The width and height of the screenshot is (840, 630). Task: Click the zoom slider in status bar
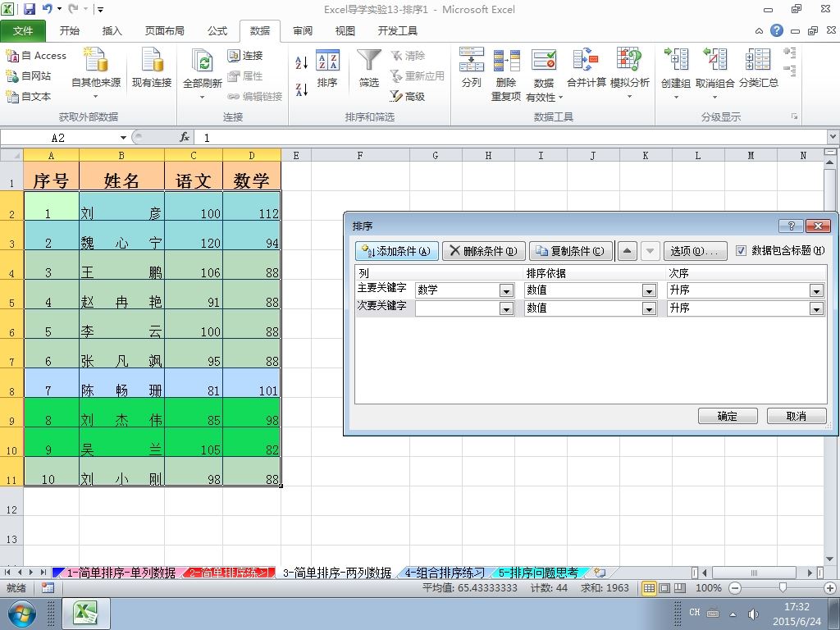[x=783, y=588]
